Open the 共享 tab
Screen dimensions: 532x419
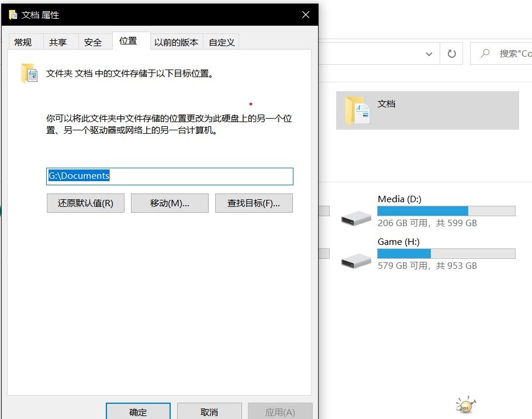pos(58,42)
